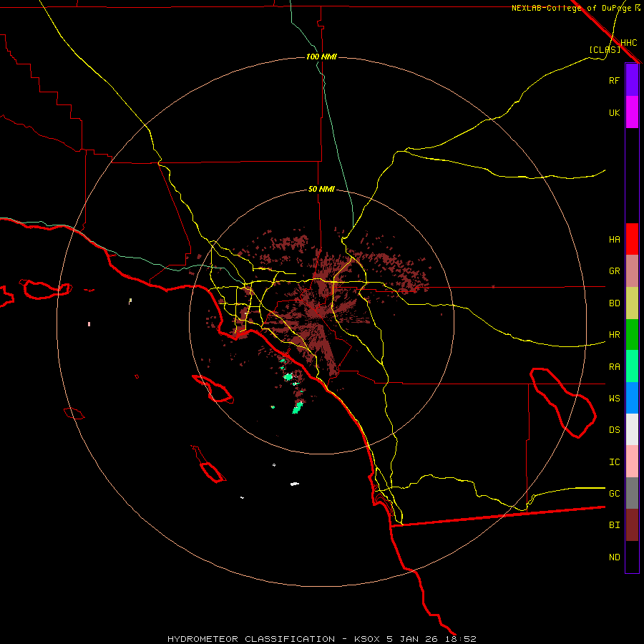Click the RF legend label
Screen dimensions: 644x644
click(x=614, y=80)
